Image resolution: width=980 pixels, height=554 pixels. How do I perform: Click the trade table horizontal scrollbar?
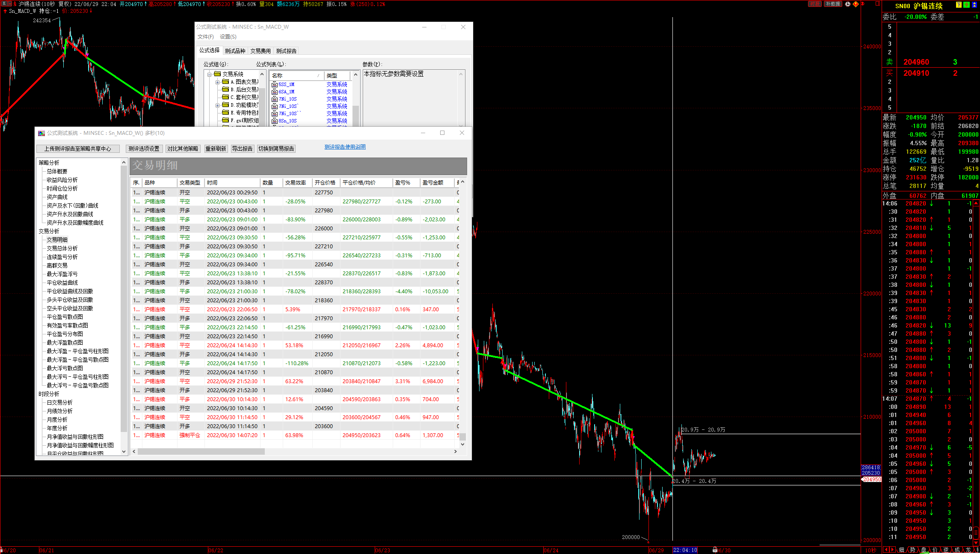[201, 451]
